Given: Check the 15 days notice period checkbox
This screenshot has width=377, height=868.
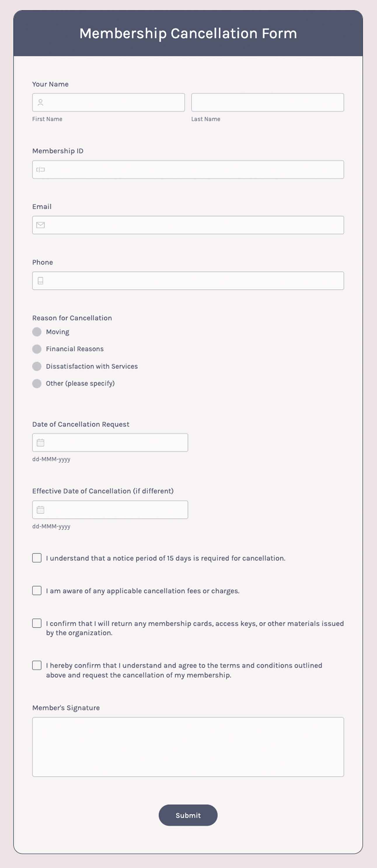Looking at the screenshot, I should pyautogui.click(x=36, y=558).
